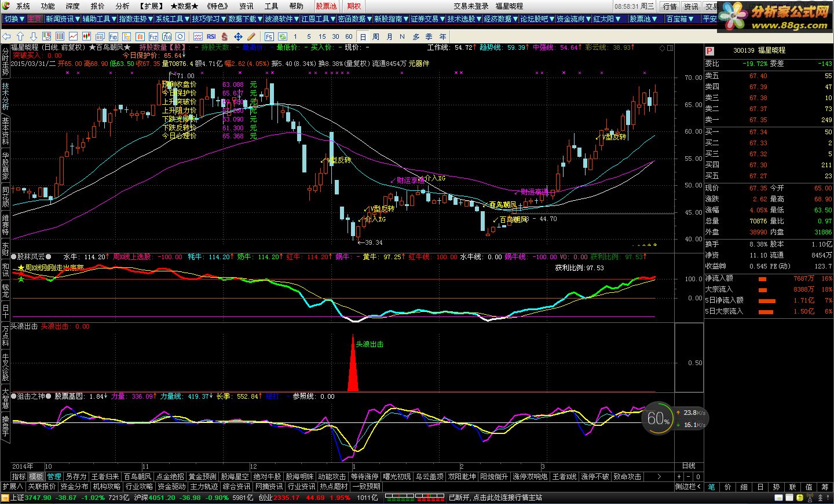The width and height of the screenshot is (834, 504).
Task: Select the candlestick chart toolbar icon
Action: tap(86, 36)
